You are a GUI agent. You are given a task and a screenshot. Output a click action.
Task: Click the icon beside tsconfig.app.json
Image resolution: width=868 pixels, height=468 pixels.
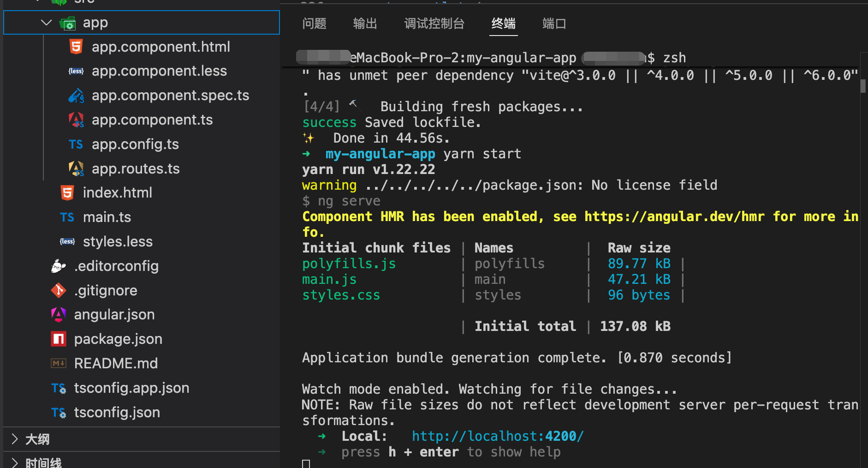click(x=59, y=388)
